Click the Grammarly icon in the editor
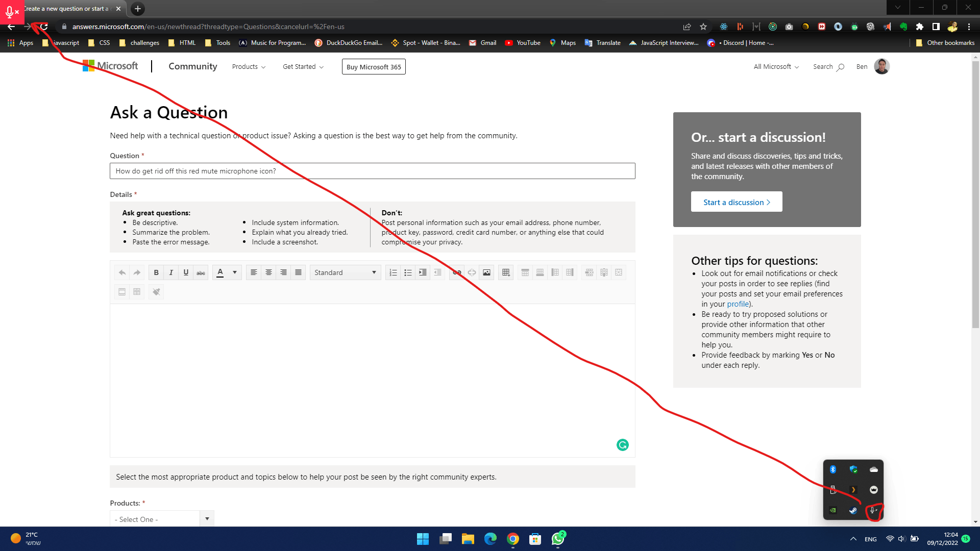Image resolution: width=980 pixels, height=551 pixels. click(622, 445)
